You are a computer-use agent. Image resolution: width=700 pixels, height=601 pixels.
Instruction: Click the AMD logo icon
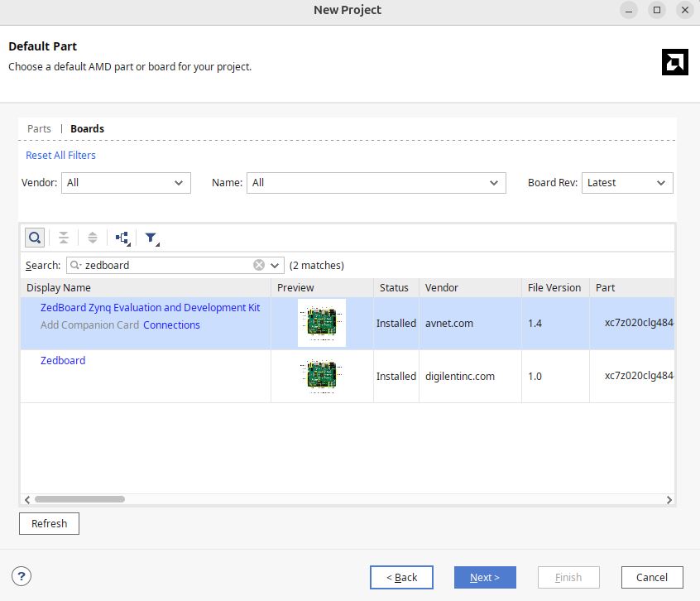pos(674,61)
